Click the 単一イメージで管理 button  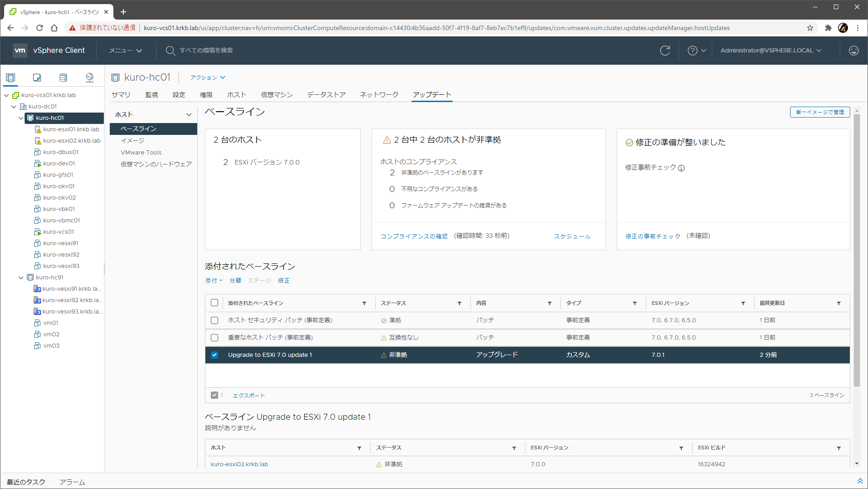[820, 112]
